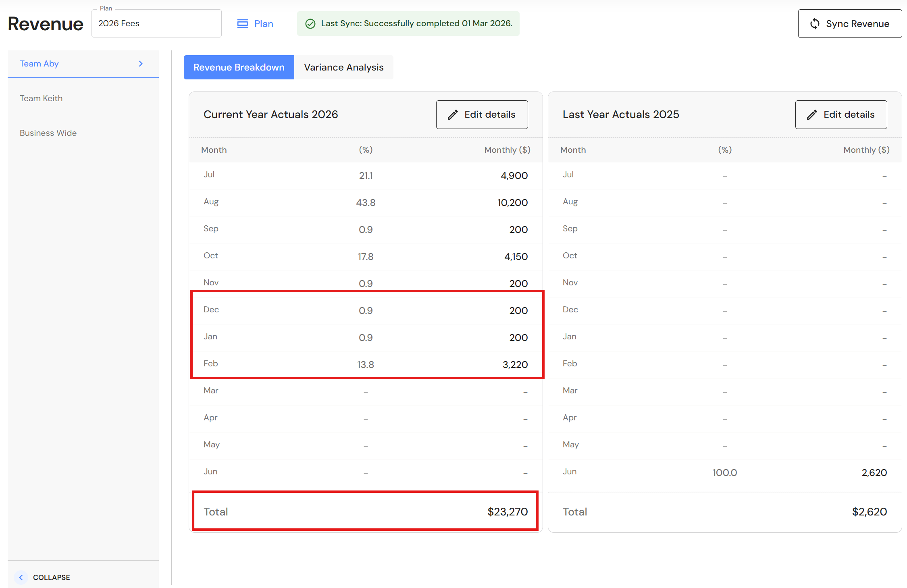The image size is (907, 588).
Task: Click pencil icon in Current Year Actuals
Action: [x=453, y=115]
